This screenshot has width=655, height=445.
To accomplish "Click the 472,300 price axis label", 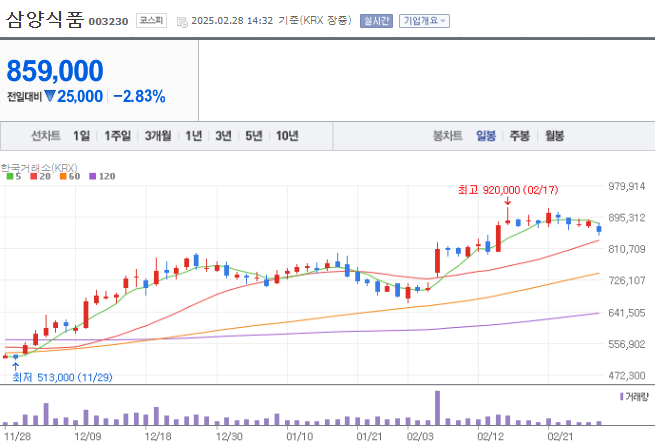I will (627, 376).
